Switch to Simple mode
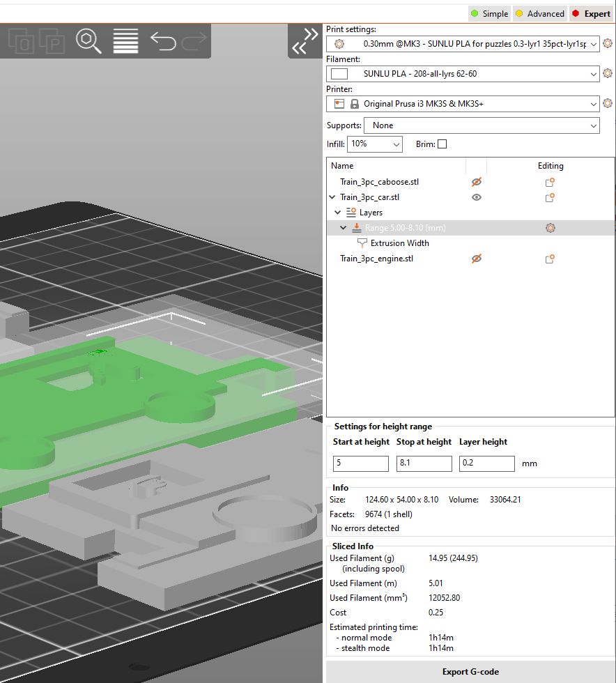This screenshot has height=683, width=616. pyautogui.click(x=488, y=13)
